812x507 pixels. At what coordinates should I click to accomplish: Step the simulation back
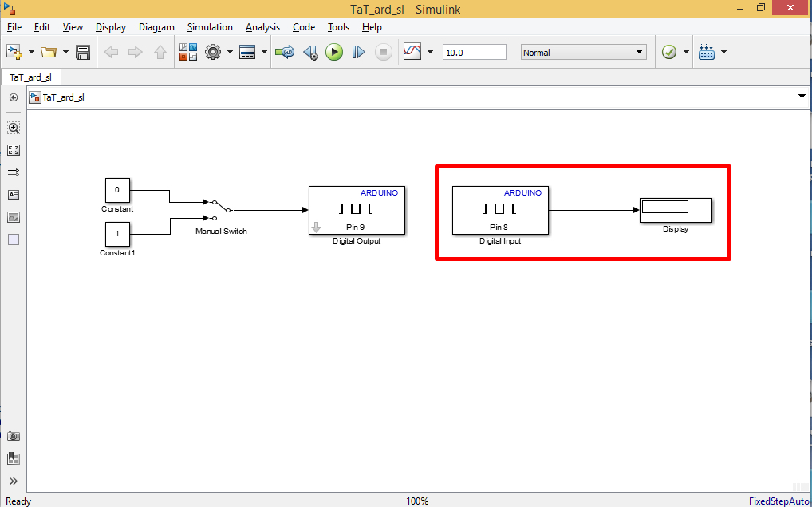pyautogui.click(x=311, y=52)
